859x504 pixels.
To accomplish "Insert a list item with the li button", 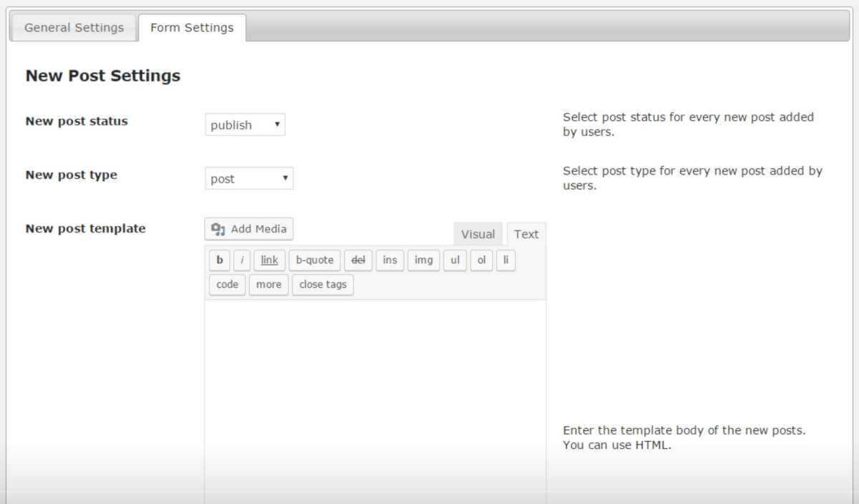I will 505,260.
